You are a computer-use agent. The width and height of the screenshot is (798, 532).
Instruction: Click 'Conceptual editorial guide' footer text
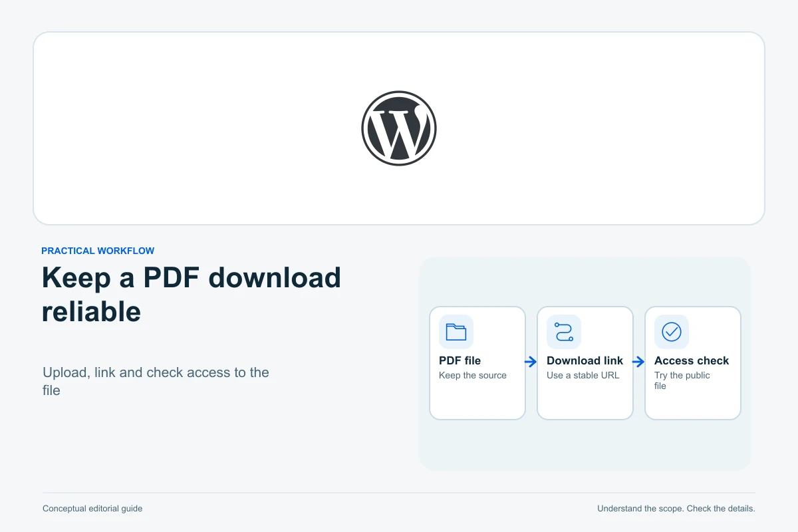(x=92, y=509)
